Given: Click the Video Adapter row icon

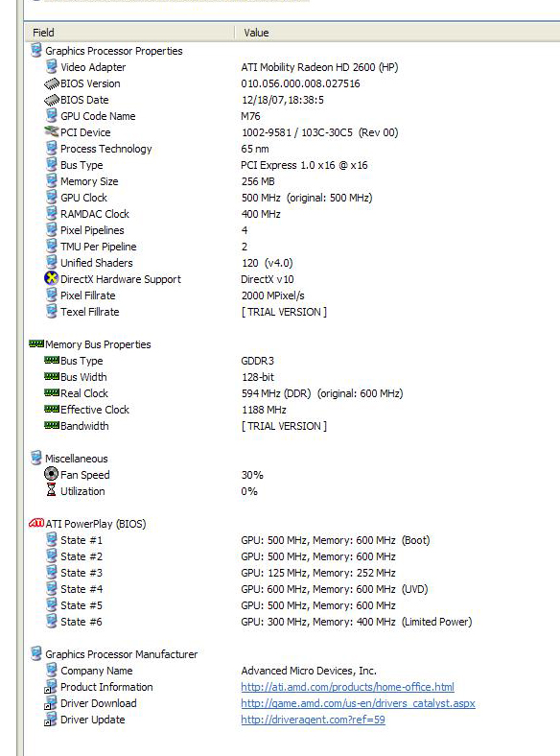Looking at the screenshot, I should click(x=52, y=66).
